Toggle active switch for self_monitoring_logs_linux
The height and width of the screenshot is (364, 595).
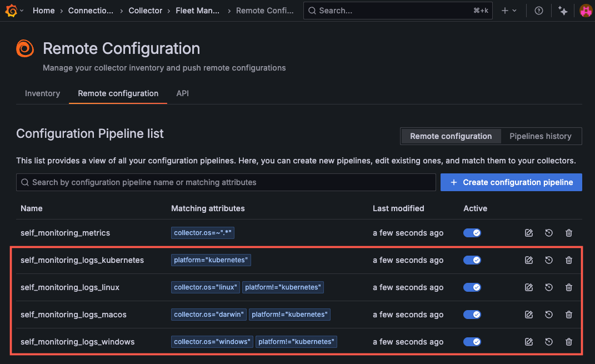pyautogui.click(x=472, y=287)
